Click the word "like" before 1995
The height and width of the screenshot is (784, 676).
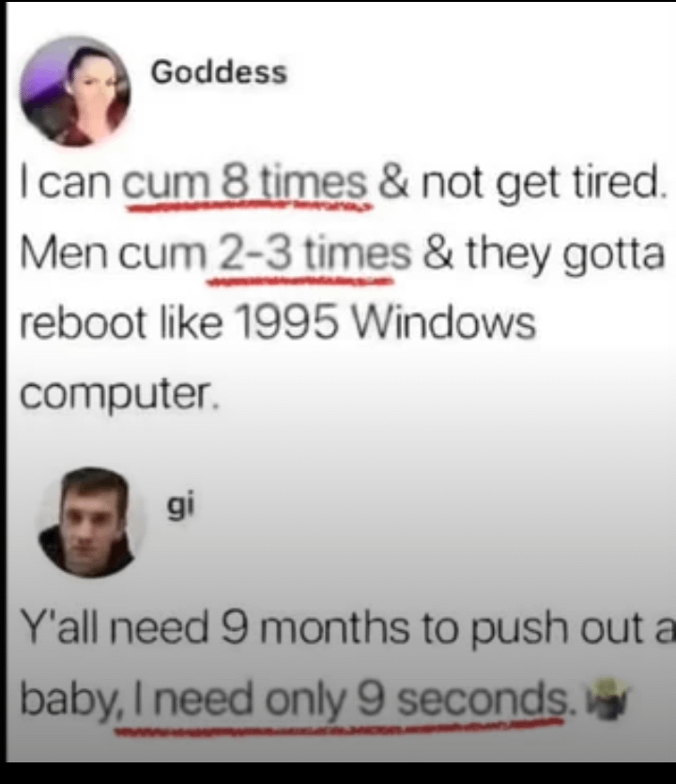click(191, 322)
